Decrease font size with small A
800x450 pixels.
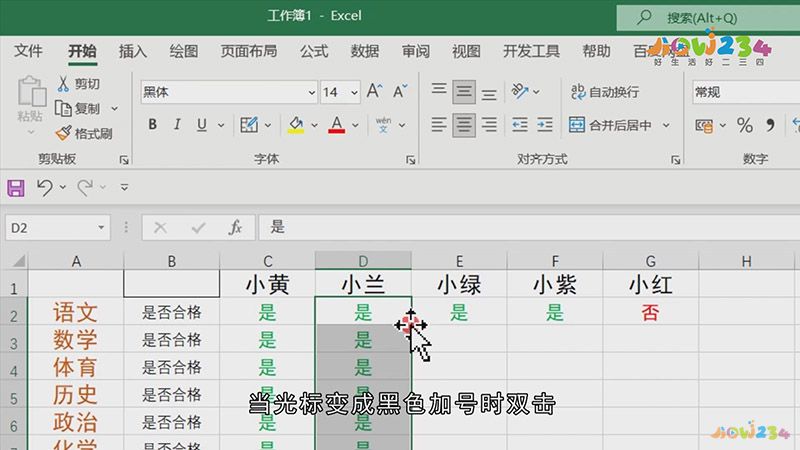tap(400, 91)
